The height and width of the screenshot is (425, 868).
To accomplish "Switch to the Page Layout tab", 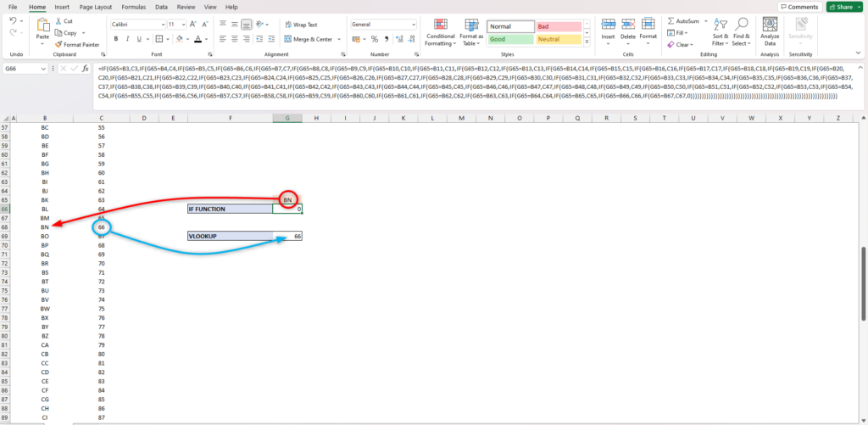I will coord(95,7).
